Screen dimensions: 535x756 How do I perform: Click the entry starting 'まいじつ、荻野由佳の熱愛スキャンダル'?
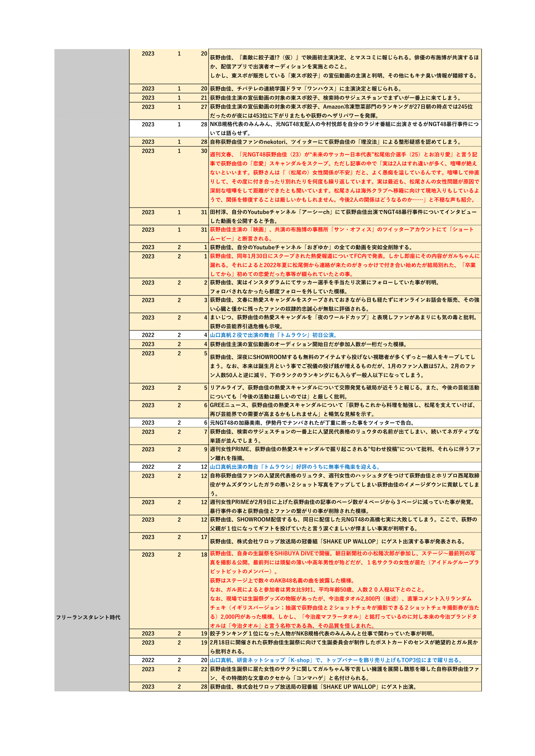pyautogui.click(x=344, y=322)
